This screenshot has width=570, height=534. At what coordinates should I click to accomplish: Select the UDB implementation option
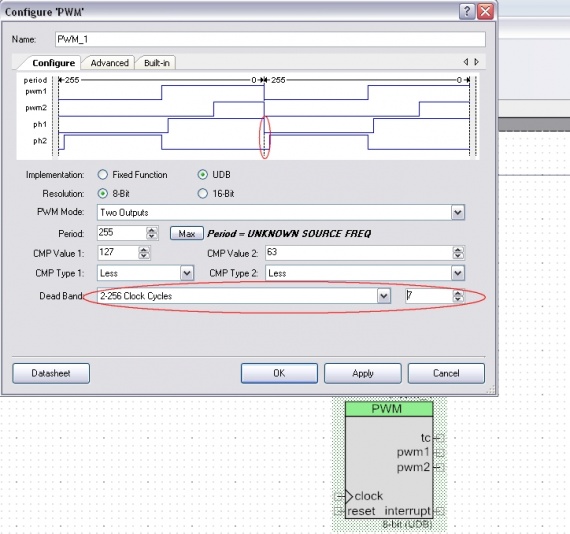pos(202,175)
